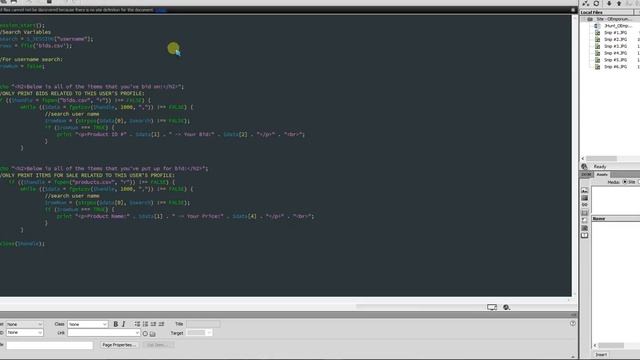
Task: Select the URLs category in Assets
Action: point(584,205)
